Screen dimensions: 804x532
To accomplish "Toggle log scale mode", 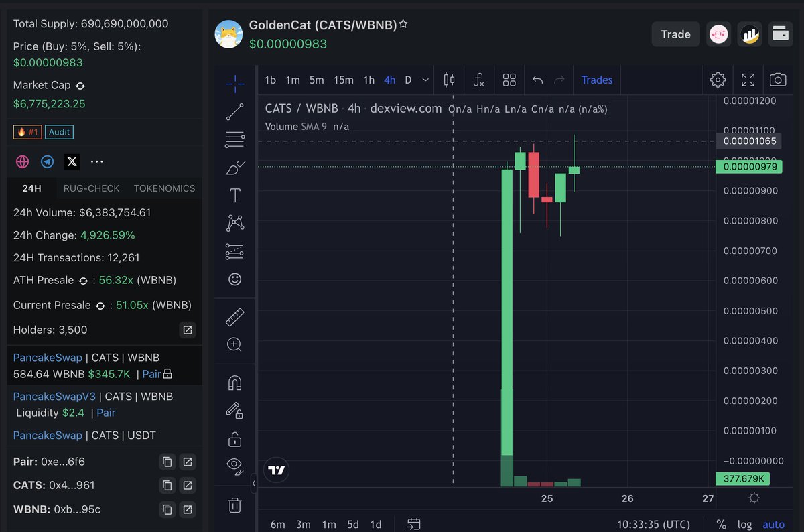I will (x=744, y=525).
